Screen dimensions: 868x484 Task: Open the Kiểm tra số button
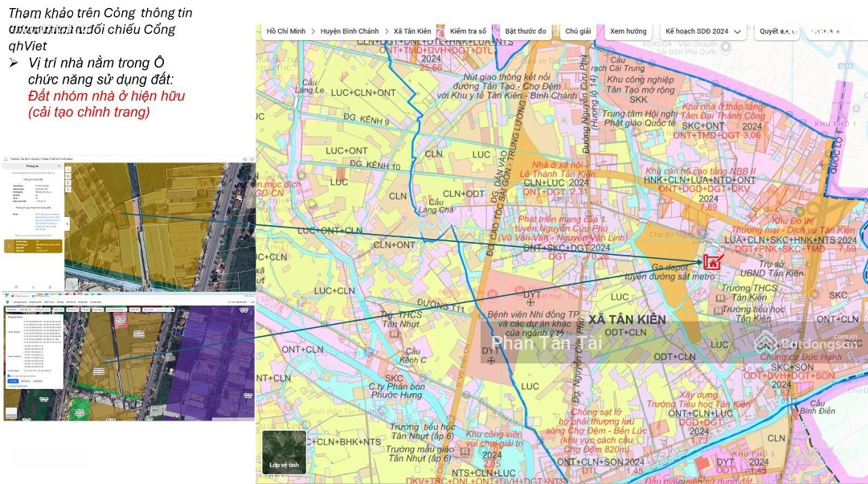pyautogui.click(x=468, y=31)
